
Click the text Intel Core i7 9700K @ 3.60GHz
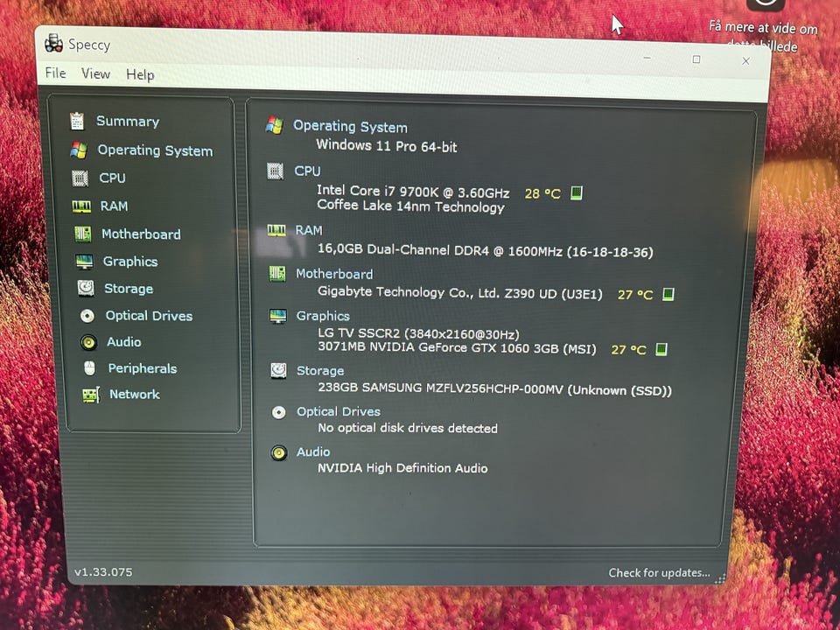(413, 192)
